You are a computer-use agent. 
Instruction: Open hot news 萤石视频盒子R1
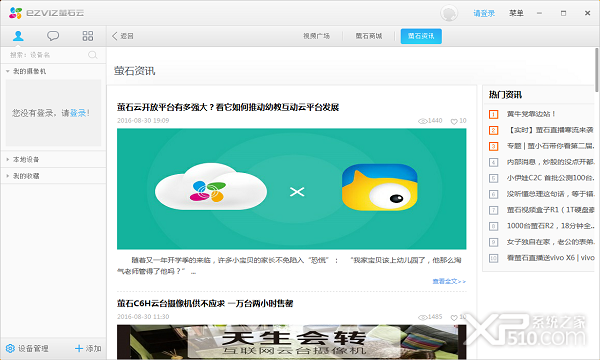[x=551, y=210]
